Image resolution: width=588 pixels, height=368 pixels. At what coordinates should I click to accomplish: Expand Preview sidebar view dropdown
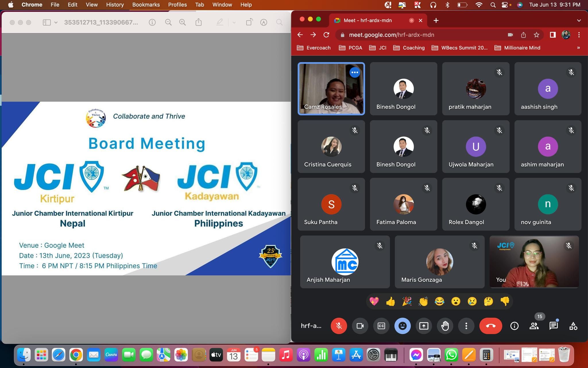coord(56,22)
